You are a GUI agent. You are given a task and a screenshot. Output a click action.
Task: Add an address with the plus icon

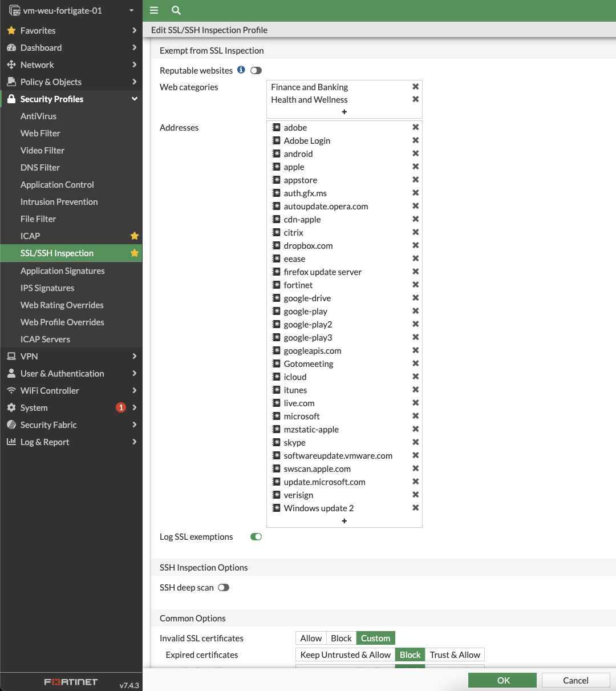point(345,521)
